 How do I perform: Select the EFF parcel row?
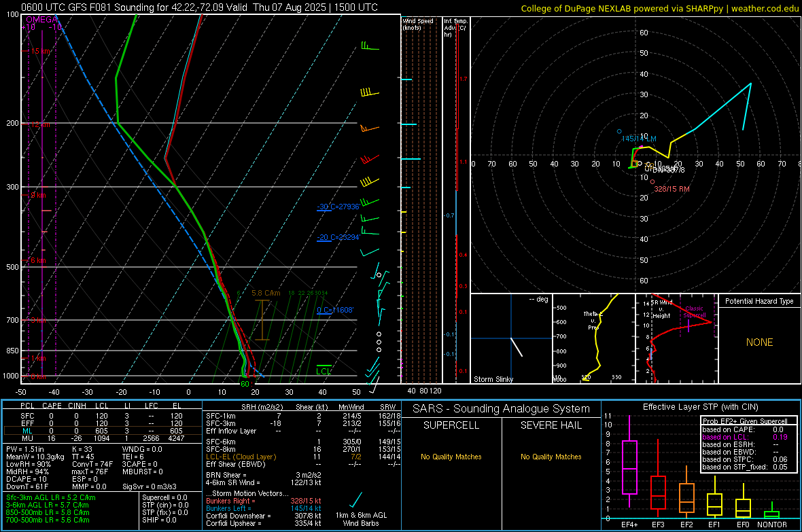point(102,423)
